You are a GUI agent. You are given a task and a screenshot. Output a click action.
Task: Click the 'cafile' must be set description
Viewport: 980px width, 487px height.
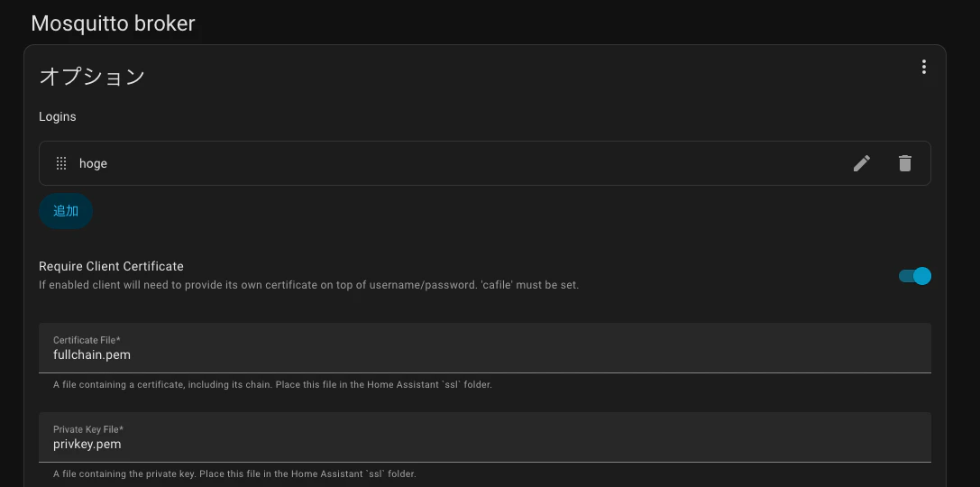point(308,285)
